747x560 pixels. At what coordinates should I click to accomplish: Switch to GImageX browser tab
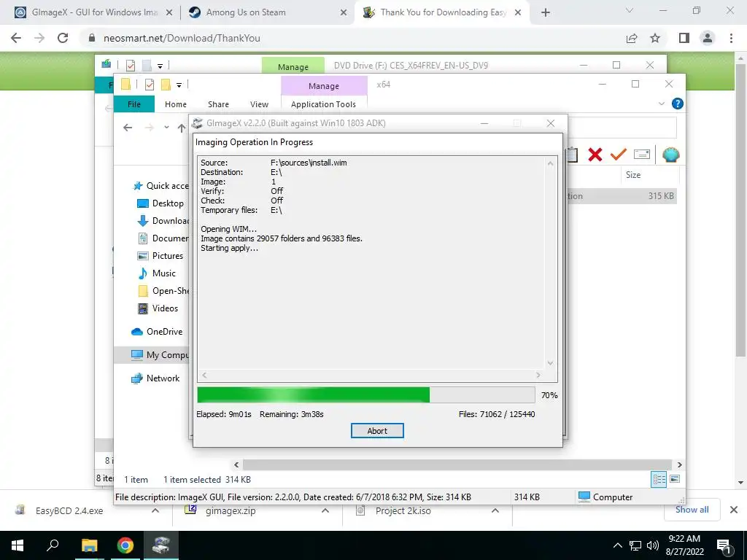93,12
